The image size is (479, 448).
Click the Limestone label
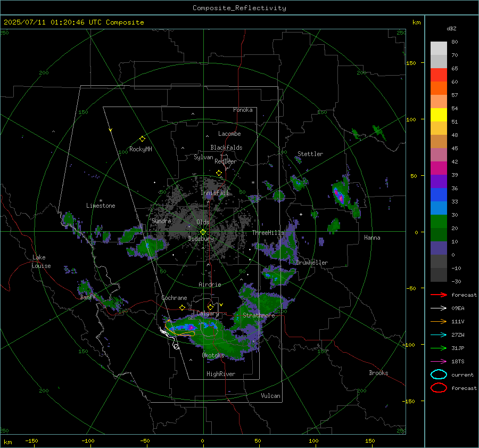pyautogui.click(x=101, y=206)
